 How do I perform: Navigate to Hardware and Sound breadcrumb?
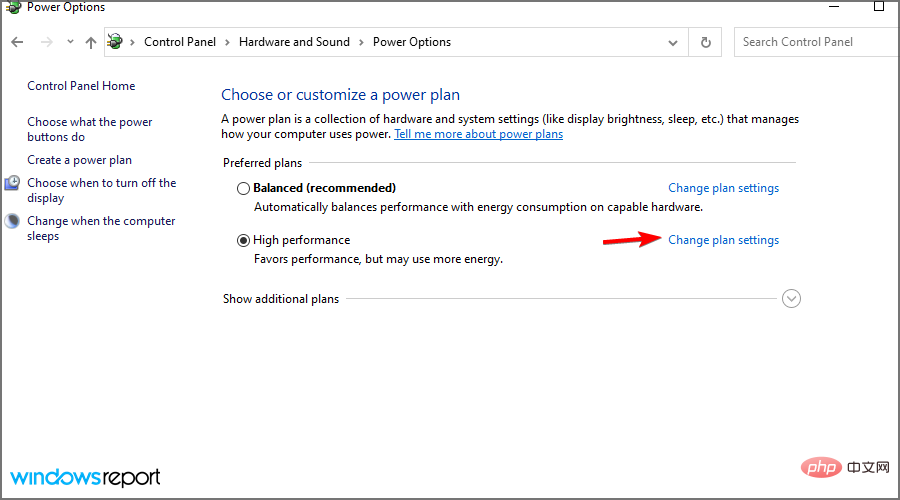pyautogui.click(x=293, y=42)
